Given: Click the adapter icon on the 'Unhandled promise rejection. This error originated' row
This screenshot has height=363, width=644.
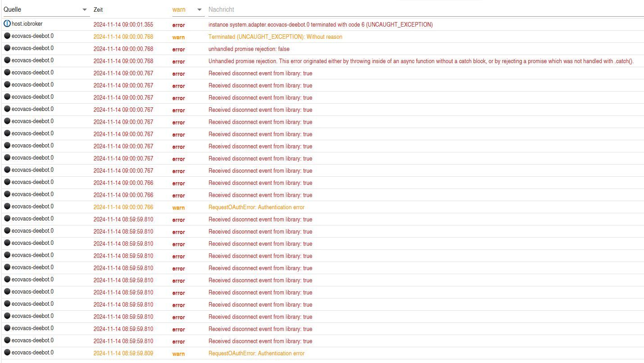Looking at the screenshot, I should (x=7, y=60).
